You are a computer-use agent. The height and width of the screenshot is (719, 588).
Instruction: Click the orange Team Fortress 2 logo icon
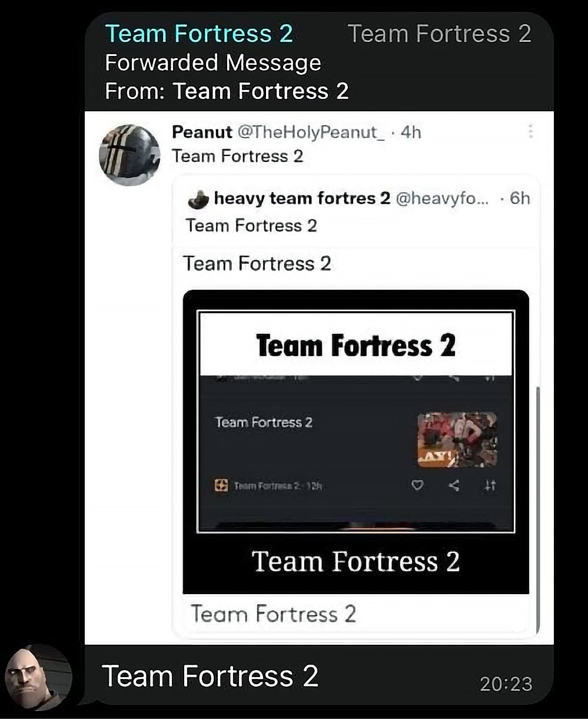[x=221, y=486]
